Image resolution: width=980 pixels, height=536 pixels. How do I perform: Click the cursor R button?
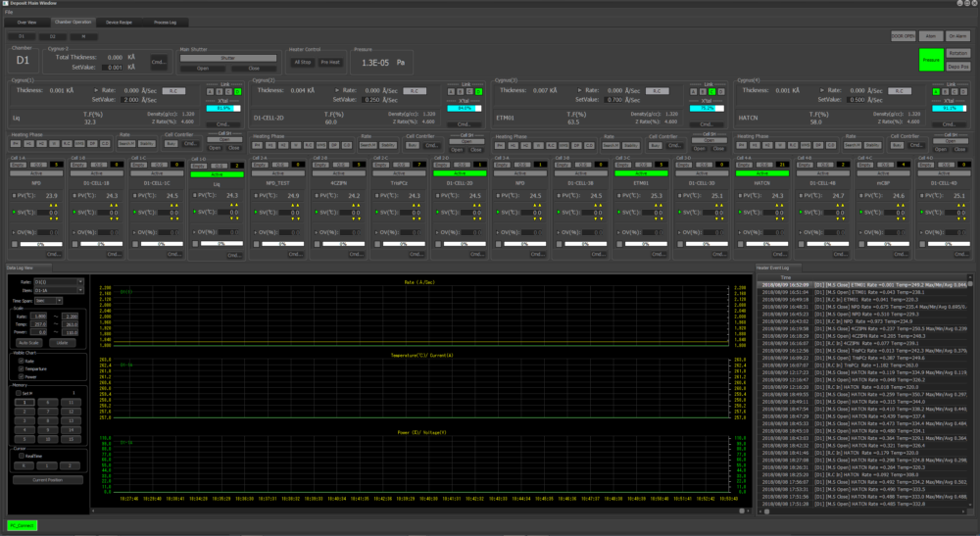(x=24, y=466)
